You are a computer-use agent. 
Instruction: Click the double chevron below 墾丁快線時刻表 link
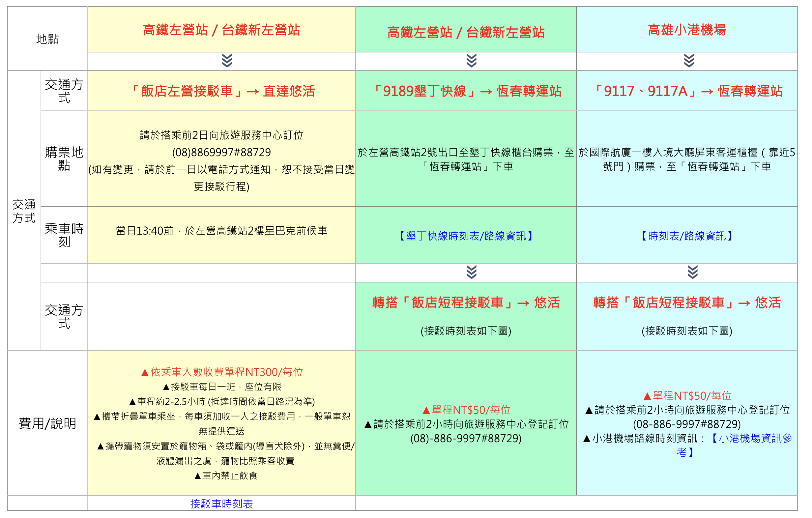(471, 272)
